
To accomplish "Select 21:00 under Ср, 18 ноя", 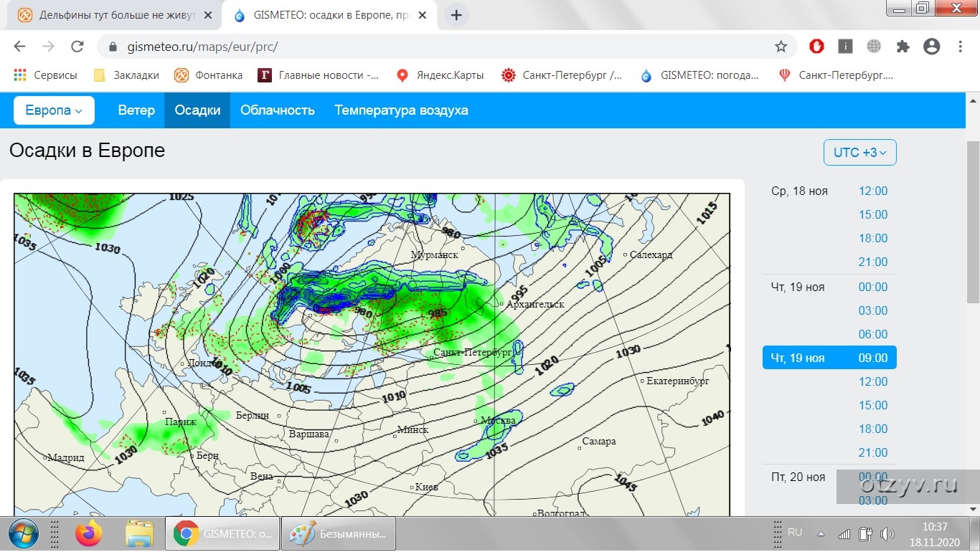I will pos(873,262).
